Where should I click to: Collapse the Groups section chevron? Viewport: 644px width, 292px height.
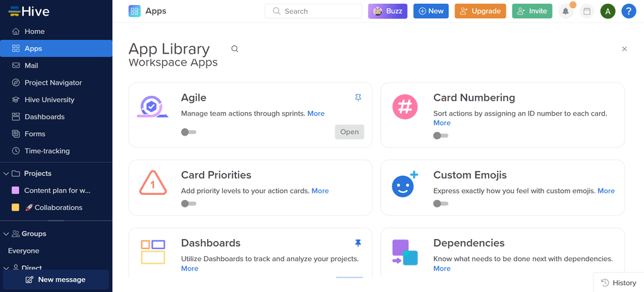pos(6,234)
